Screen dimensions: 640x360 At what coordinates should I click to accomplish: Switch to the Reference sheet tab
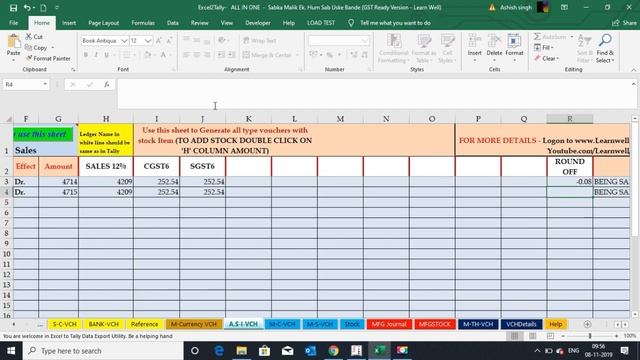[x=144, y=324]
